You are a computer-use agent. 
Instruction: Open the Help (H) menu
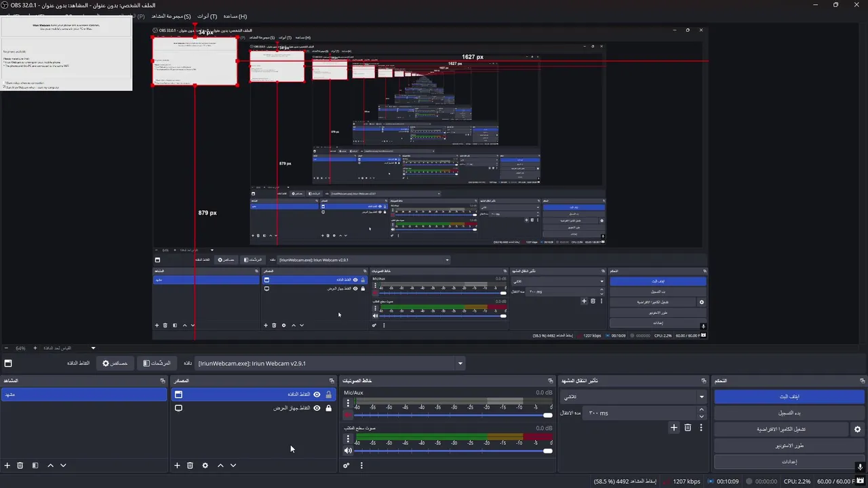pyautogui.click(x=235, y=16)
